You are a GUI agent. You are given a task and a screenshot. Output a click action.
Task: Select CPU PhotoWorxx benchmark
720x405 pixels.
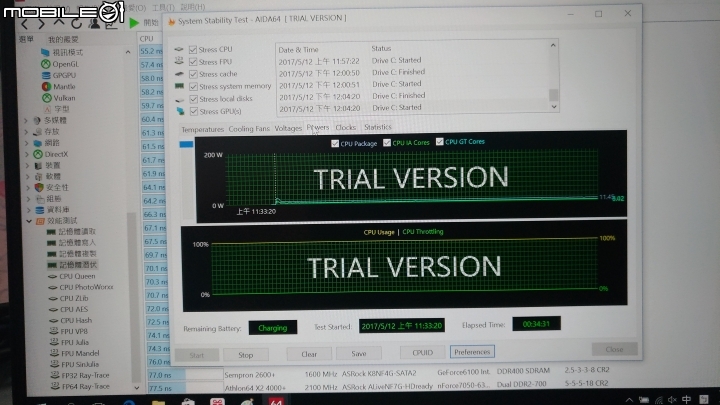tap(86, 287)
